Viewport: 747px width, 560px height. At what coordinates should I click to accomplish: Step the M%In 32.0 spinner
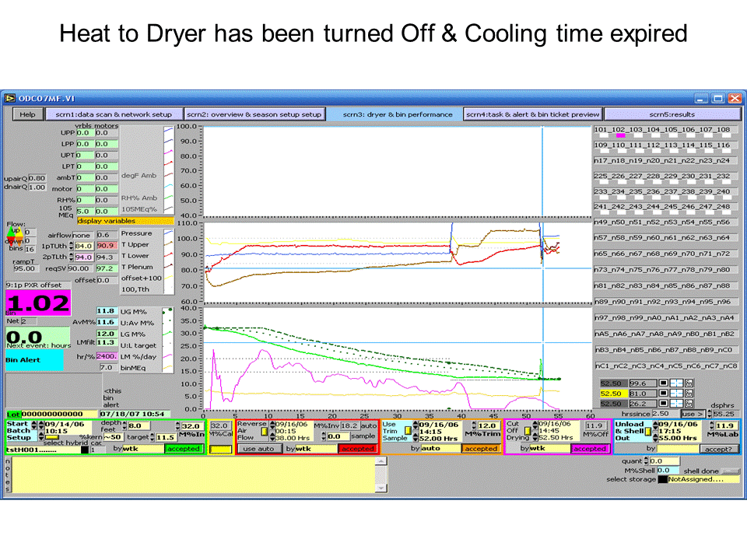click(178, 425)
